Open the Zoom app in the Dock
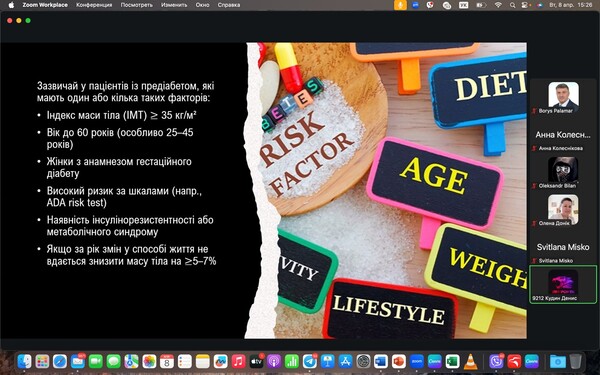Screen dimensions: 600x375 417,361
